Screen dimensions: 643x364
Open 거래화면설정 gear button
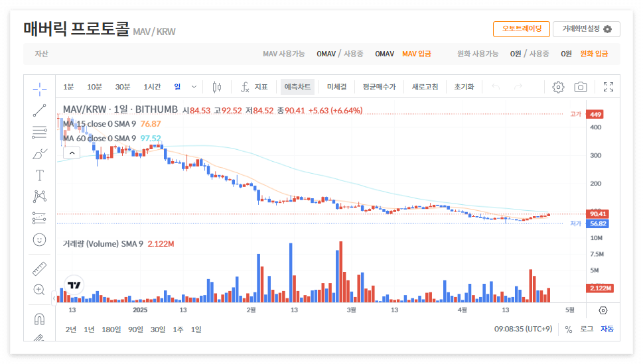coord(587,29)
